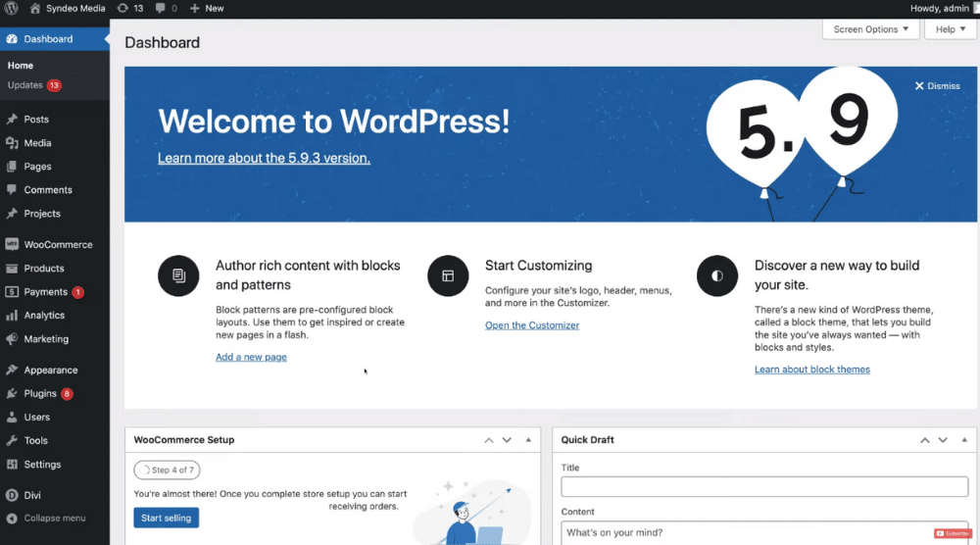Click the Step 4 of 7 progress pill
This screenshot has height=545, width=980.
(x=167, y=470)
